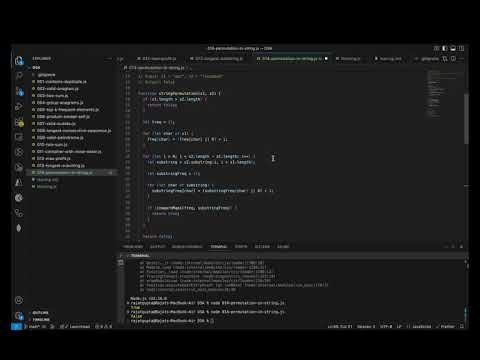Open the Ports panel tab

pos(241,247)
